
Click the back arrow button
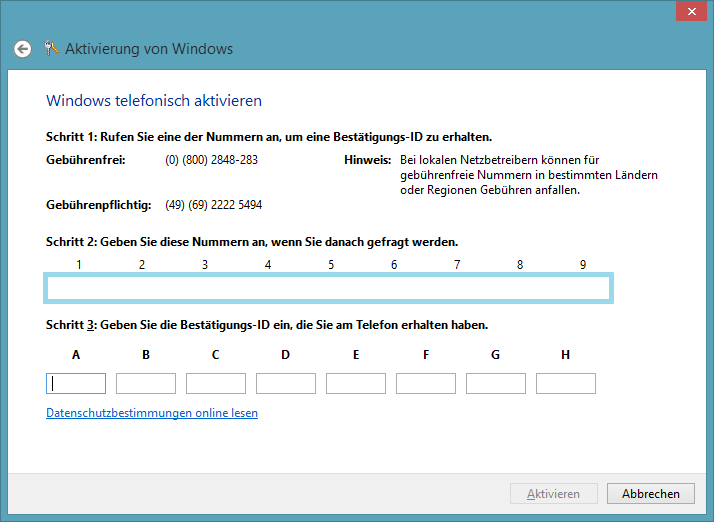[22, 49]
